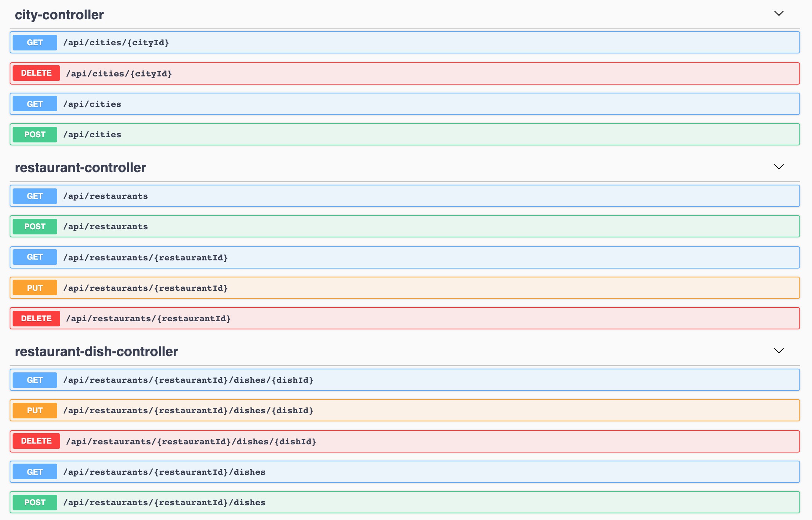Click PUT badge for /api/restaurants/{restaurantId}
812x520 pixels.
coord(35,288)
